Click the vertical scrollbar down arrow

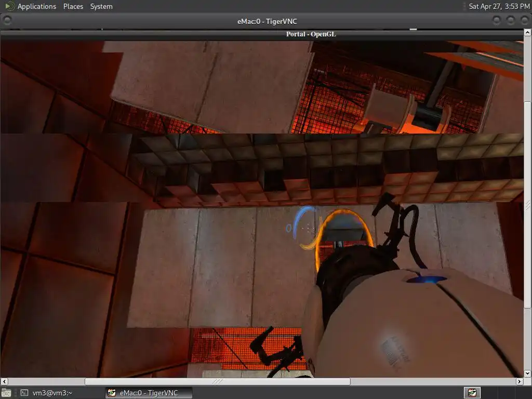click(x=528, y=374)
